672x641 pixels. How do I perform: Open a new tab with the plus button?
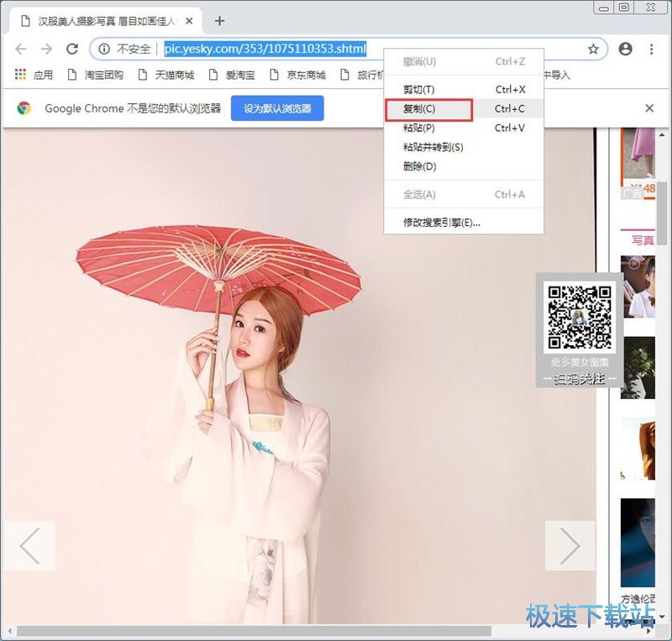click(x=220, y=20)
